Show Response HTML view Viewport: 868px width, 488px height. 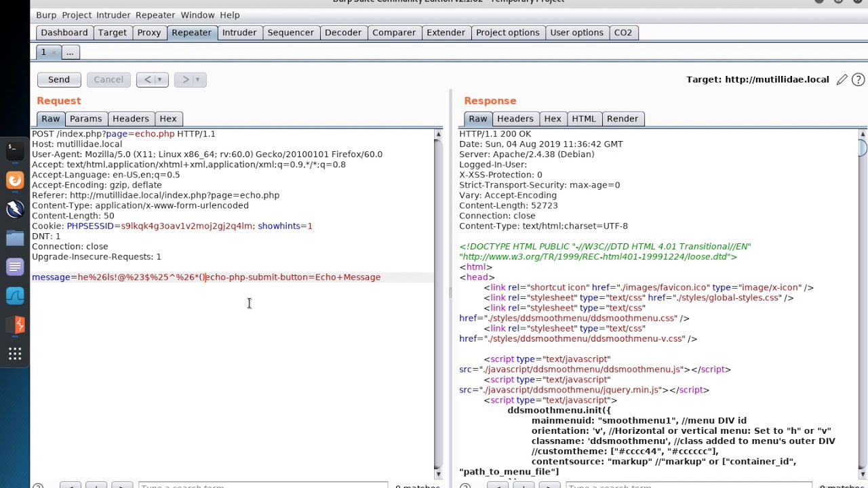pos(584,119)
